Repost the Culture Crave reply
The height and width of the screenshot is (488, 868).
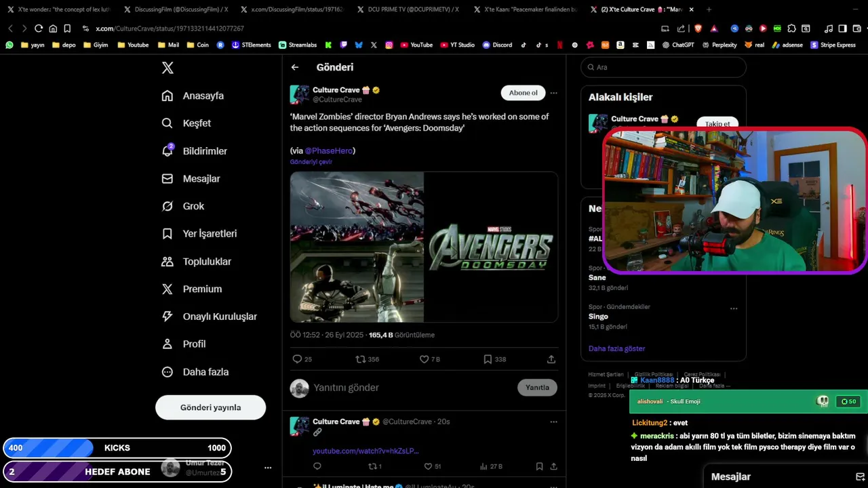[x=374, y=466]
